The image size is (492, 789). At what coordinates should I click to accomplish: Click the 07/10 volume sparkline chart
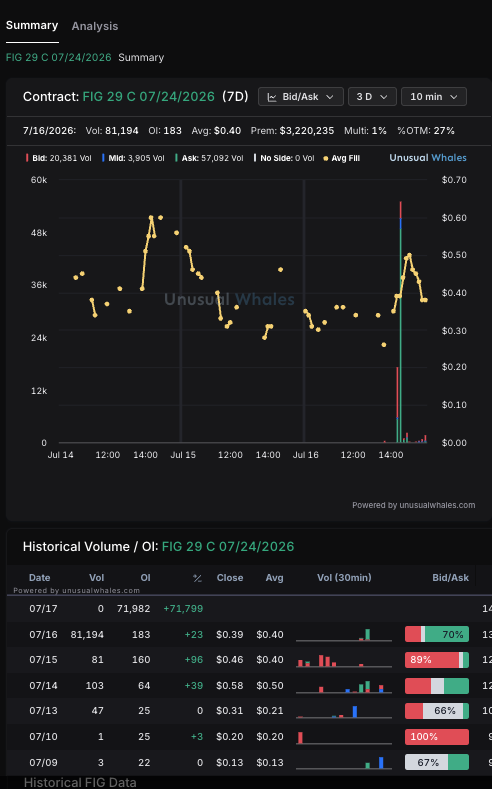click(344, 737)
